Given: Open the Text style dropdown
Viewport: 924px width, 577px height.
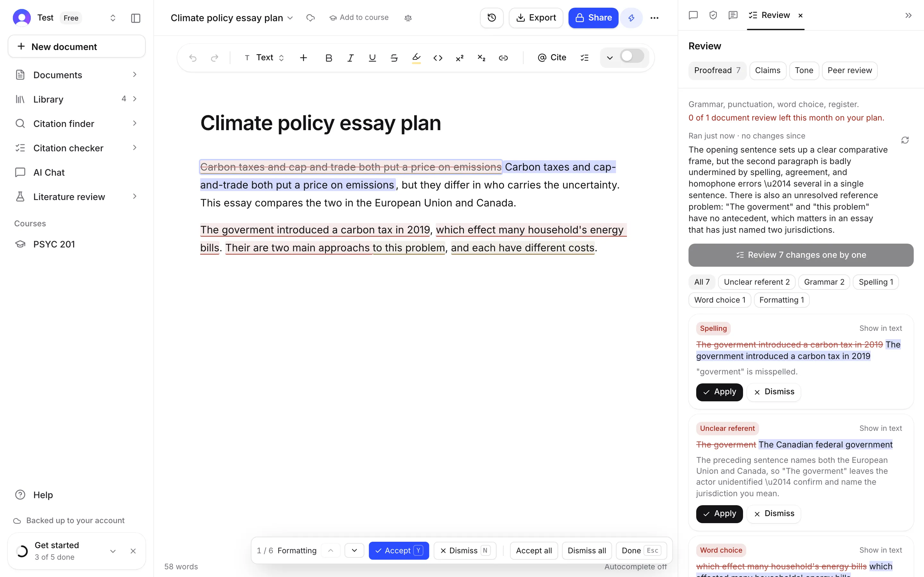Looking at the screenshot, I should coord(265,58).
